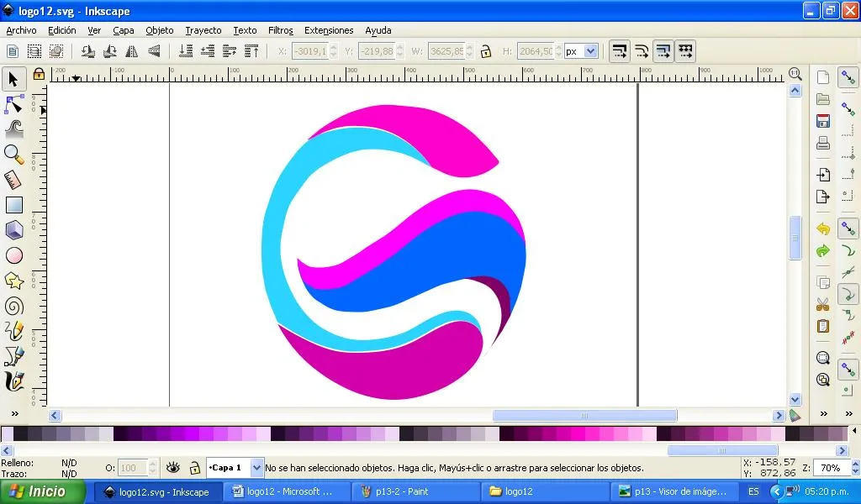
Task: Expand hidden commands bar chevron
Action: point(823,413)
